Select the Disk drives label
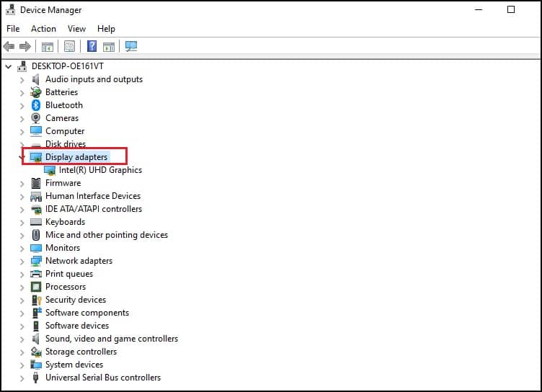 pyautogui.click(x=66, y=144)
